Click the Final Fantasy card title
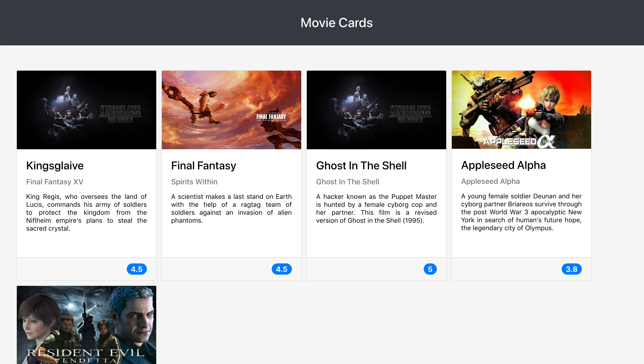The height and width of the screenshot is (364, 644). [x=203, y=166]
